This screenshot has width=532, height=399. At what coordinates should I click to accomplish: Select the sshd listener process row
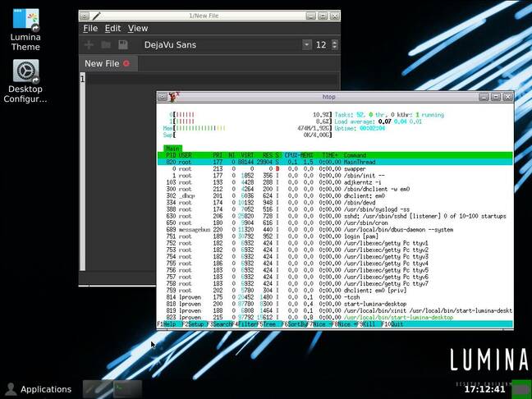[335, 216]
